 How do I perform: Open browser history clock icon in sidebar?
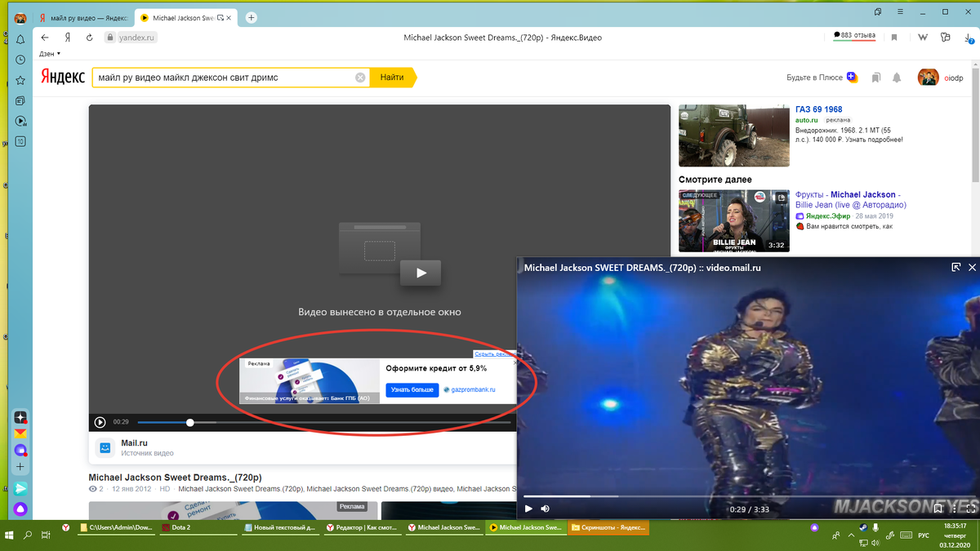point(20,60)
